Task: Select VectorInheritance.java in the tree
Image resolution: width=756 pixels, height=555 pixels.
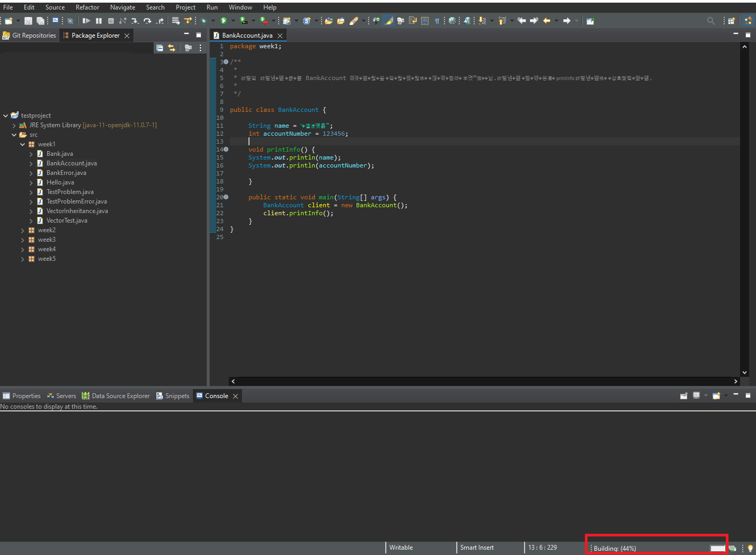Action: pos(72,211)
